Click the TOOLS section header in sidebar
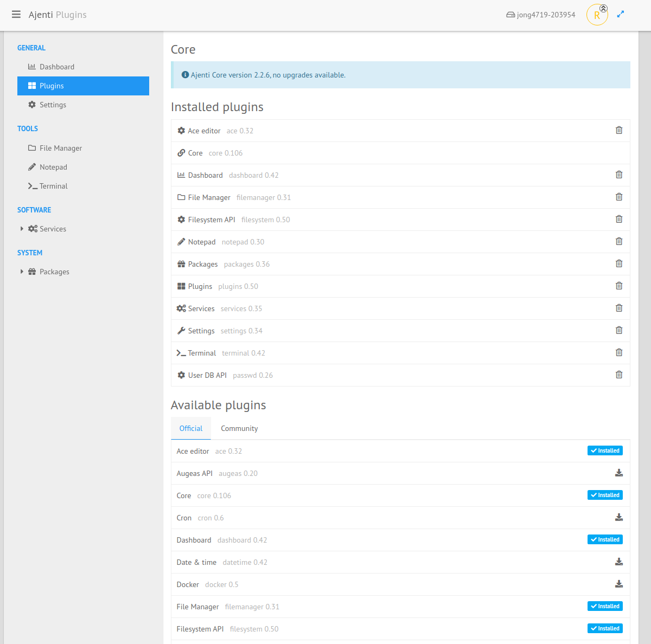Image resolution: width=651 pixels, height=644 pixels. pos(28,128)
